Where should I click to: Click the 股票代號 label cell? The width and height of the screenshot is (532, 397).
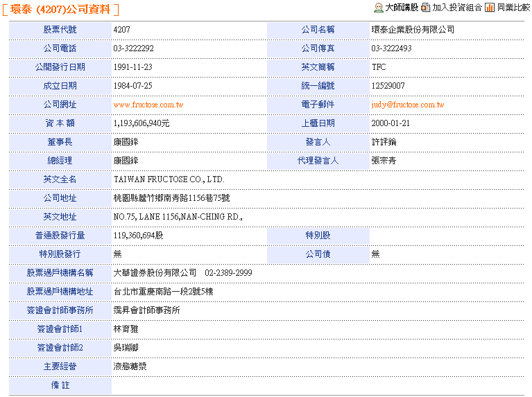point(60,30)
